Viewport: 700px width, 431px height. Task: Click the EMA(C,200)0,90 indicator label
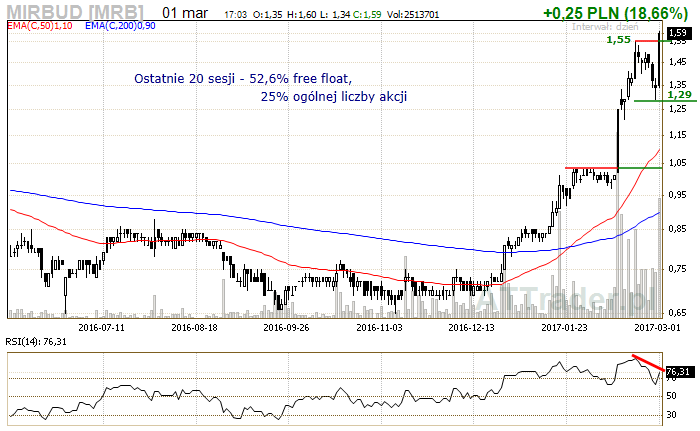click(121, 26)
